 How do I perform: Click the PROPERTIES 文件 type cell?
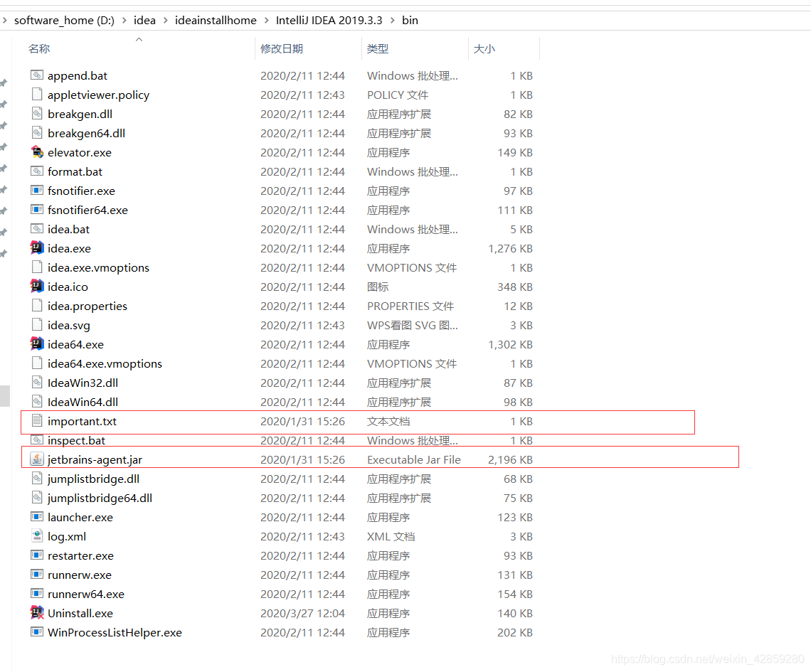point(410,306)
